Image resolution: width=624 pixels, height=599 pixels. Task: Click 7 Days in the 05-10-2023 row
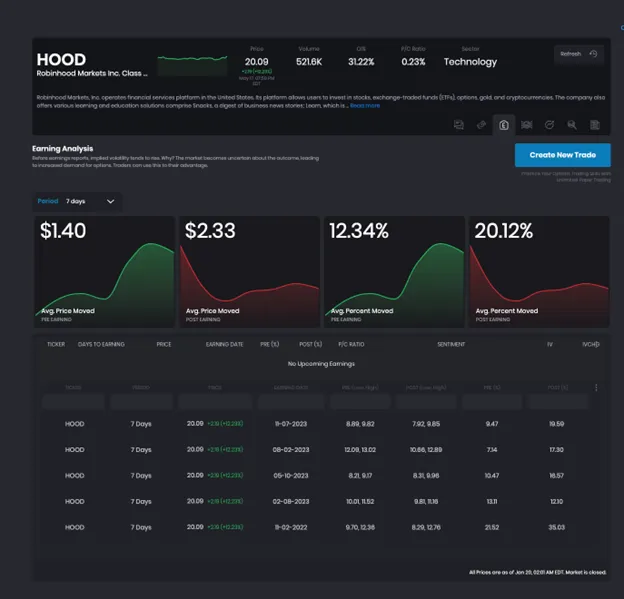(141, 476)
